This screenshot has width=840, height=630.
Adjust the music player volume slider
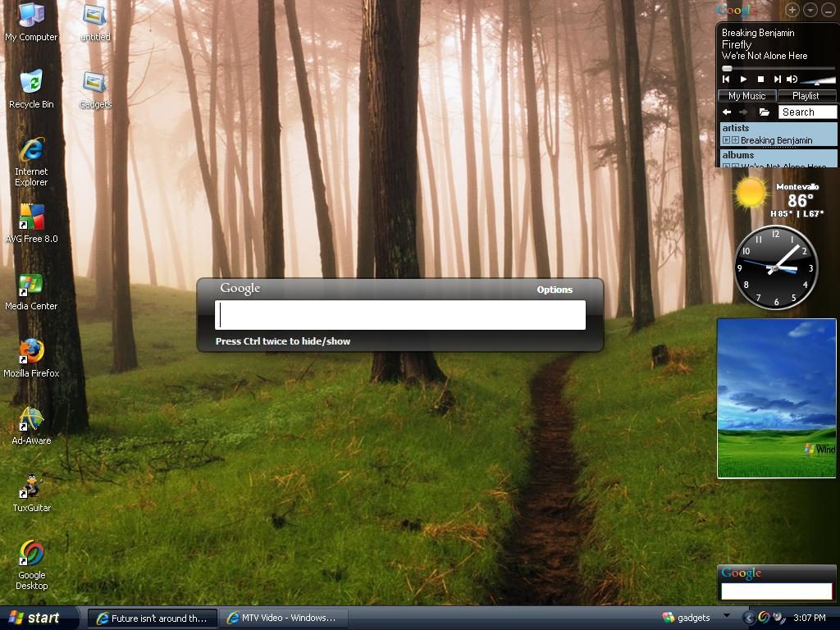point(817,80)
